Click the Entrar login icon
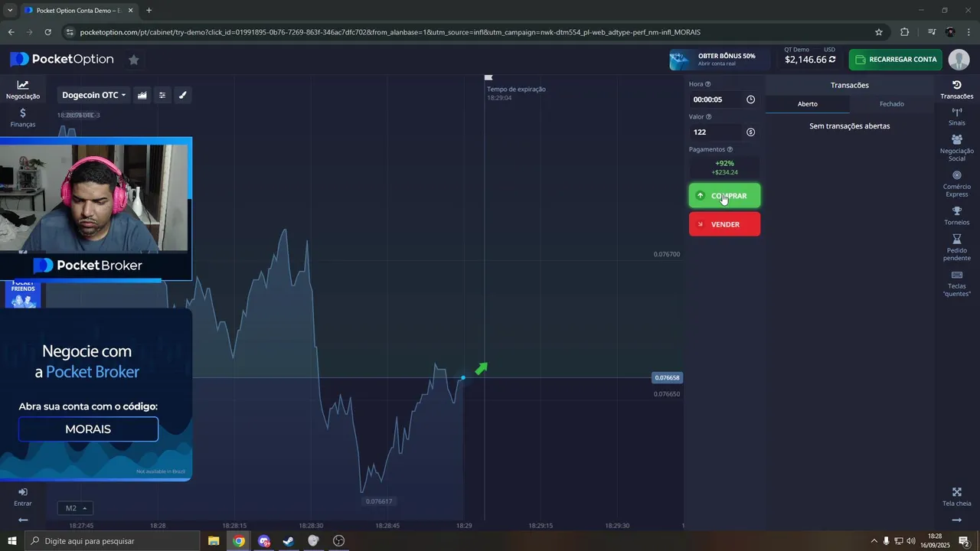 (x=23, y=497)
